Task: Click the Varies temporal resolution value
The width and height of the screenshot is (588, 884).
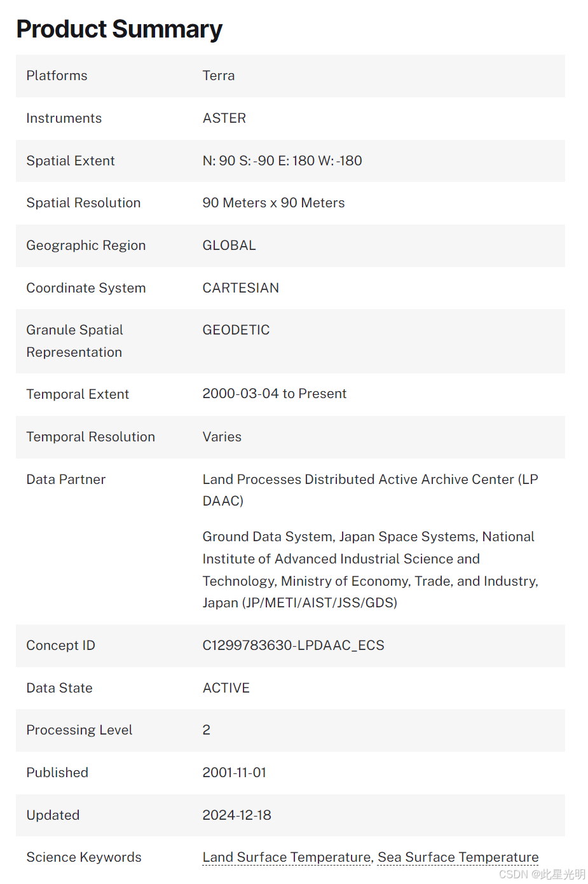Action: click(222, 437)
